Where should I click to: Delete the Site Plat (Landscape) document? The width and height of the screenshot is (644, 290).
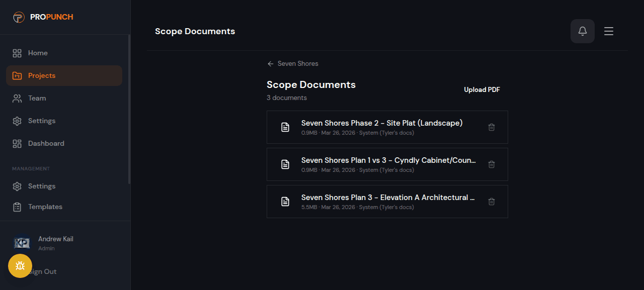[x=492, y=127]
